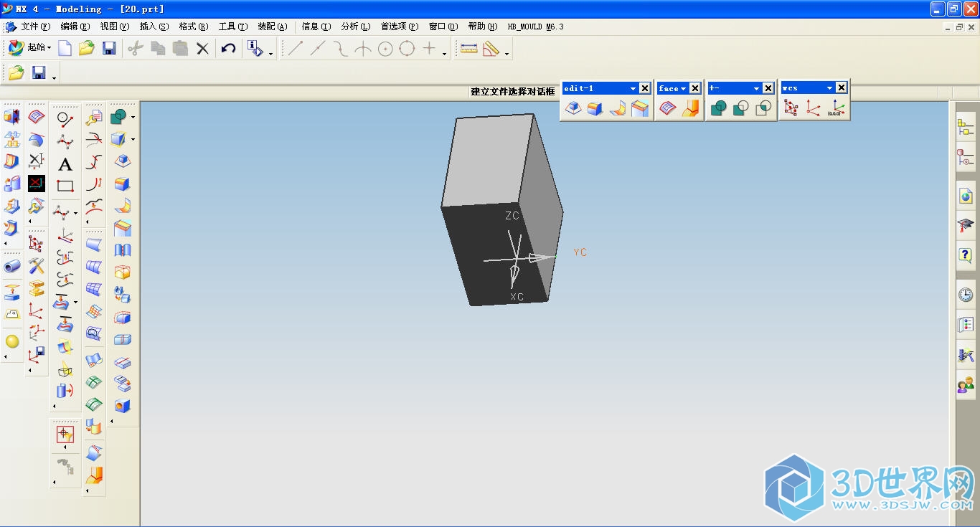Select the Rectangle curve tool

tap(65, 186)
